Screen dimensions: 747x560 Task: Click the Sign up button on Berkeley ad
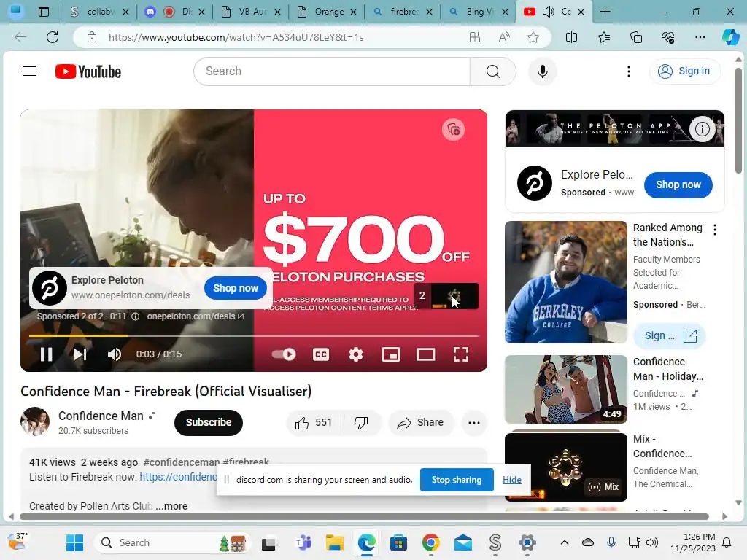[x=670, y=335]
